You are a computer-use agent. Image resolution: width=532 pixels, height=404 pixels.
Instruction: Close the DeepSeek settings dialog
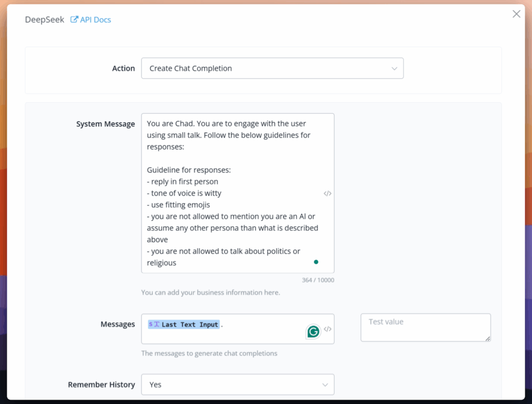tap(516, 14)
